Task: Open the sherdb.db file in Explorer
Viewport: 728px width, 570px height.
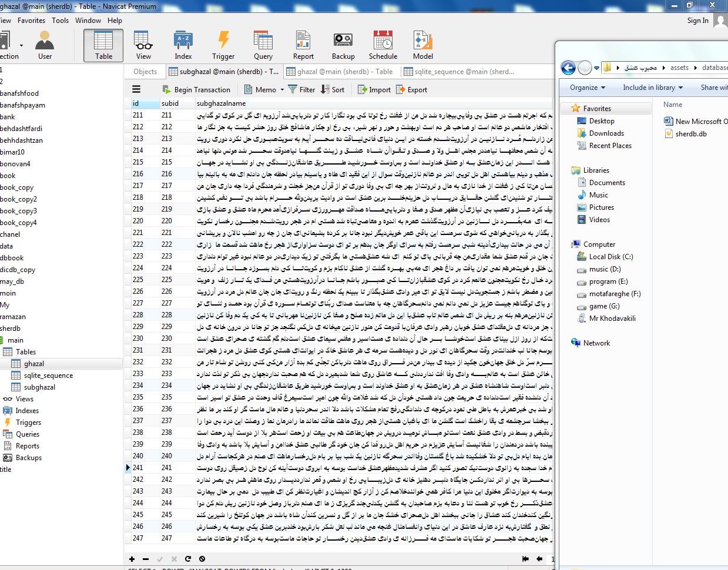Action: click(691, 134)
